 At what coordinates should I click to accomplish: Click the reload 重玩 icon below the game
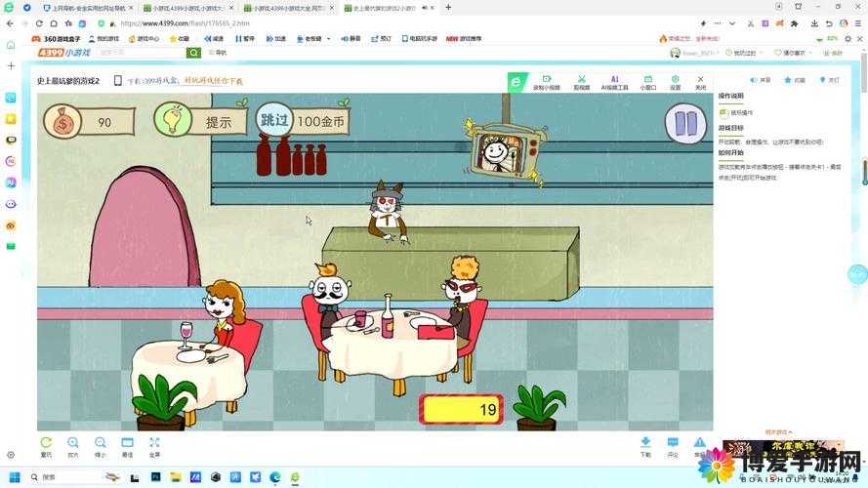point(46,446)
